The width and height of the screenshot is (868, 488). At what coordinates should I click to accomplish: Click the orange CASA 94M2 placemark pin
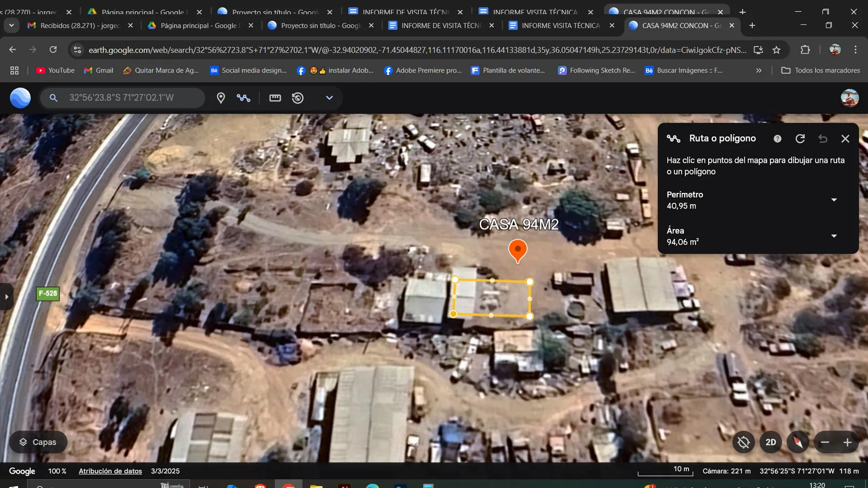click(518, 251)
